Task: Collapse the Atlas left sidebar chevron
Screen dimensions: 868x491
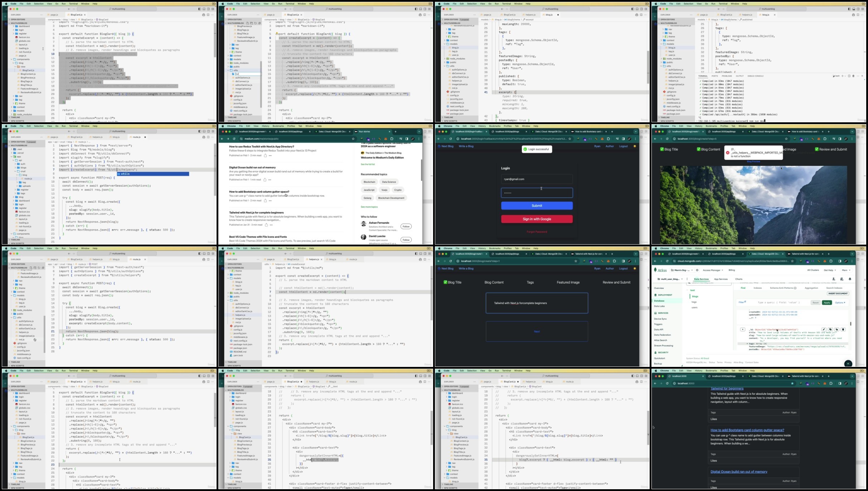Action: (682, 365)
